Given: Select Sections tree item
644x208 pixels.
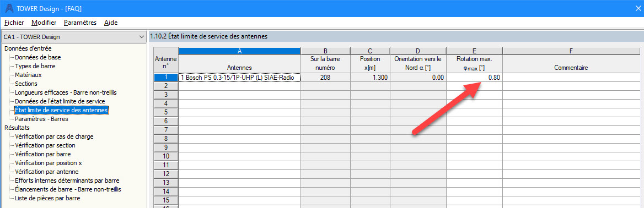Looking at the screenshot, I should [26, 84].
